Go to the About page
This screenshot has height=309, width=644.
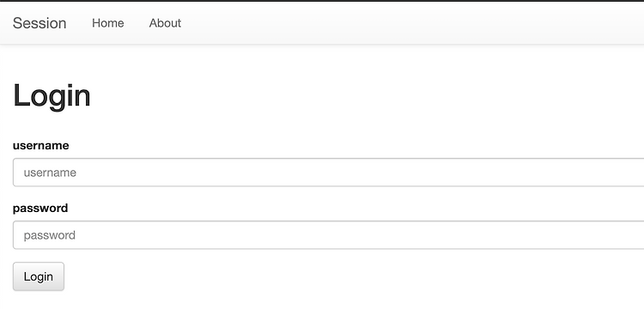tap(165, 23)
